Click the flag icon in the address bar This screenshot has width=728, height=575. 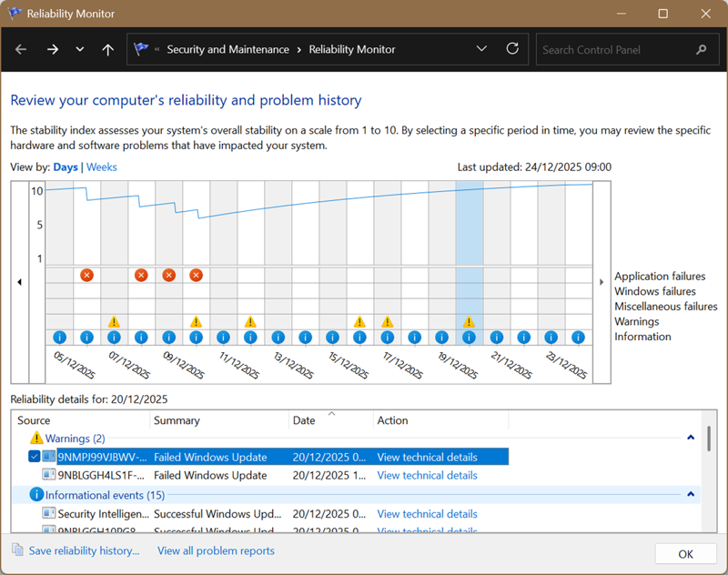point(141,49)
